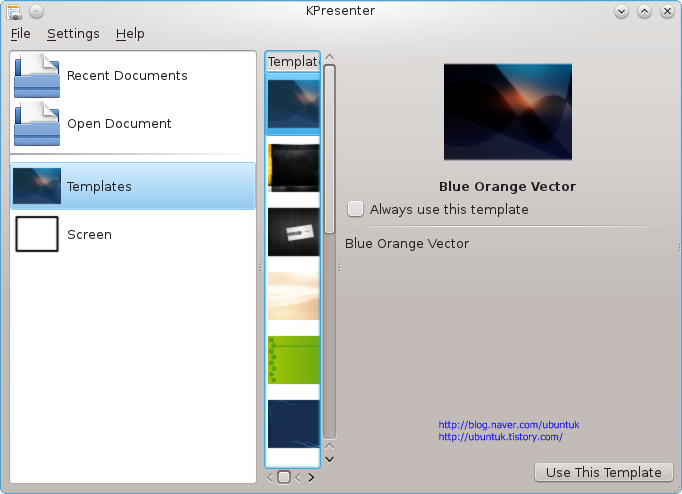Maximize the KPresenter window
682x494 pixels.
pyautogui.click(x=645, y=11)
